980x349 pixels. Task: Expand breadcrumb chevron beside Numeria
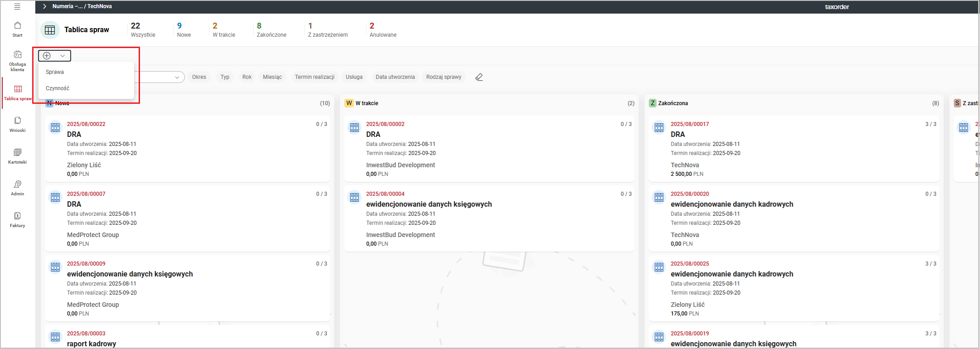(44, 6)
